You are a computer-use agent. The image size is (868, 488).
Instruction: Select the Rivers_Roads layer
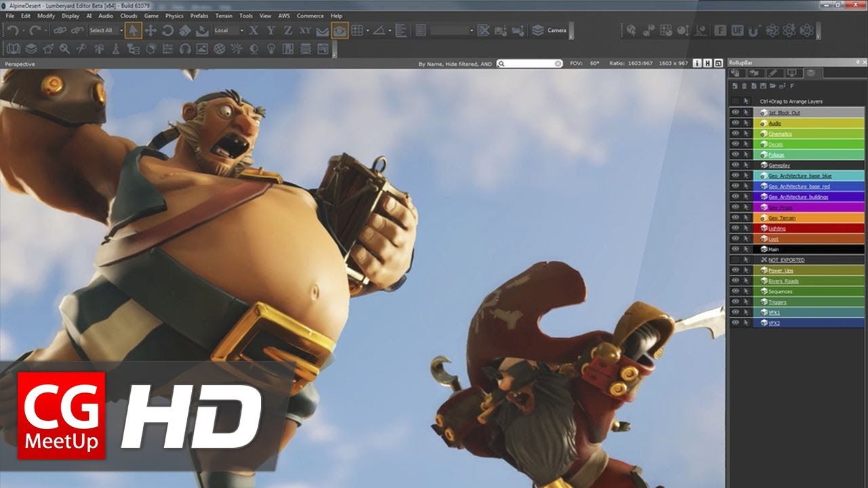809,281
